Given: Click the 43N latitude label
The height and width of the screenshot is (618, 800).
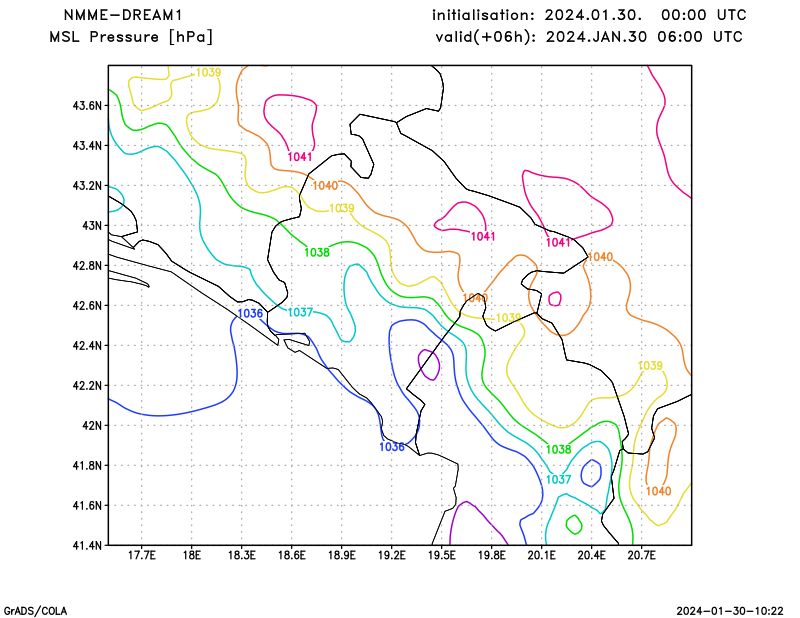Looking at the screenshot, I should [92, 226].
